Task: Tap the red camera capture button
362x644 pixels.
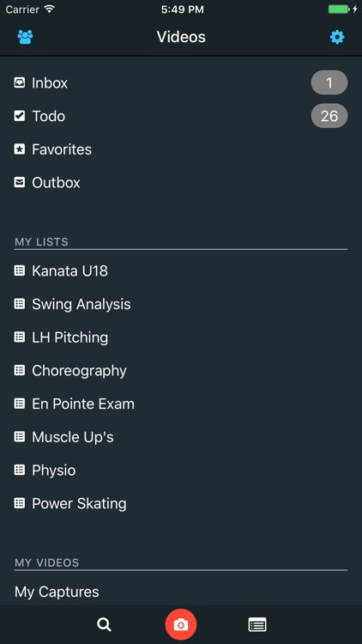Action: point(181,625)
